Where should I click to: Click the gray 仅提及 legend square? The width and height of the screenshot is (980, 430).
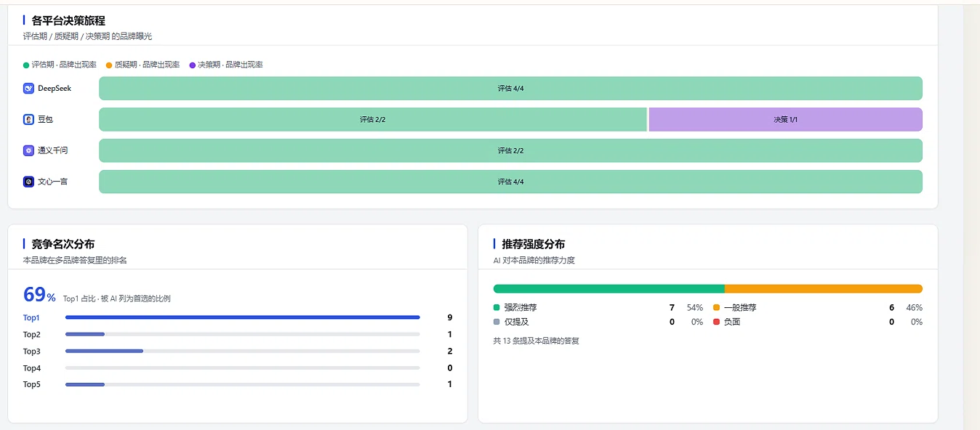497,322
